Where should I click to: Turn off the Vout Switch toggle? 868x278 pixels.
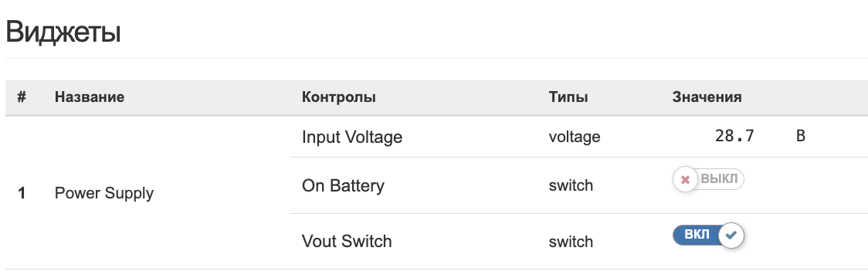coord(709,235)
